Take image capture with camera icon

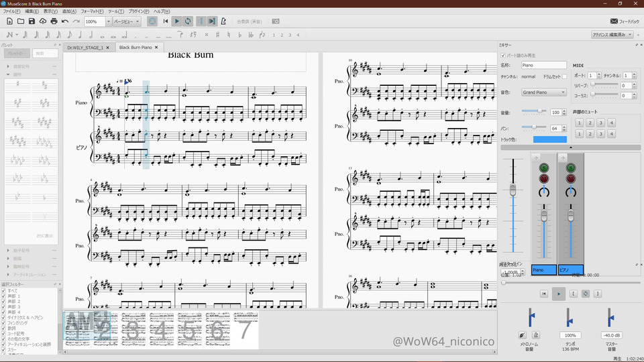(276, 21)
